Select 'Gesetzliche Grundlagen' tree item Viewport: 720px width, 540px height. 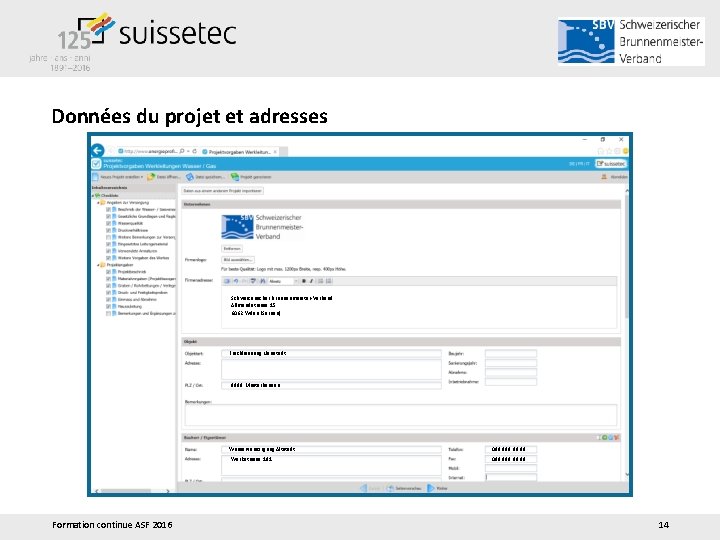146,216
